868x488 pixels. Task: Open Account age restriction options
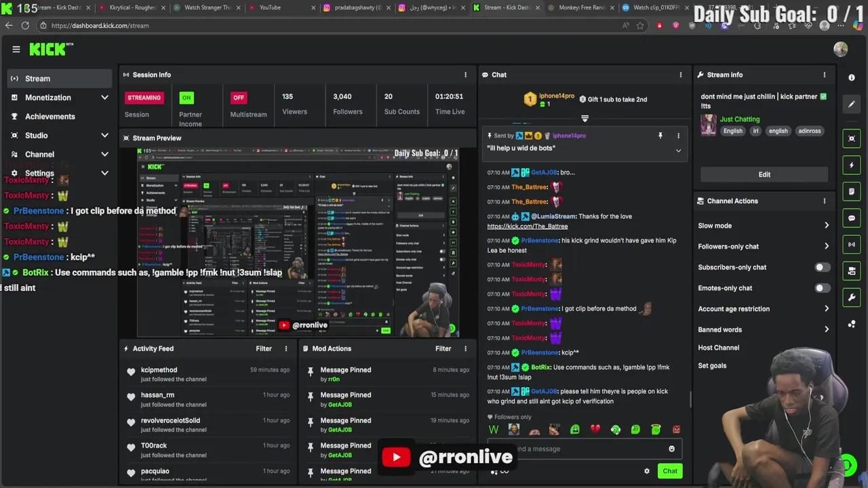pyautogui.click(x=764, y=309)
